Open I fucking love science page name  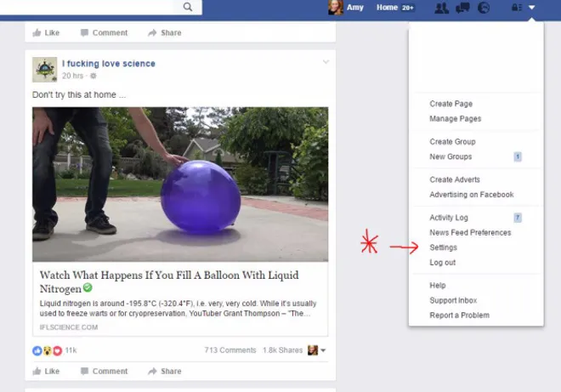tap(109, 64)
